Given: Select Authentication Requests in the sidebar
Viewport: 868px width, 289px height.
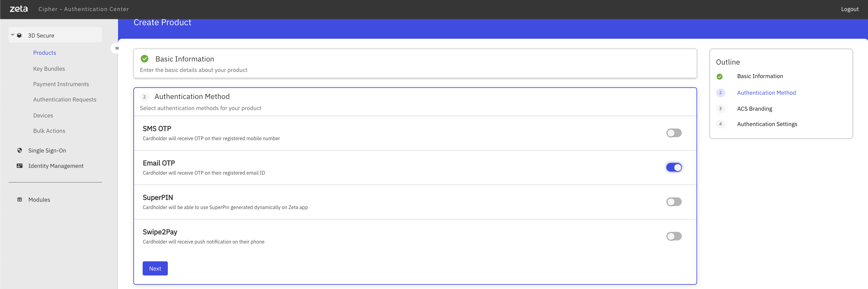Looking at the screenshot, I should point(65,99).
